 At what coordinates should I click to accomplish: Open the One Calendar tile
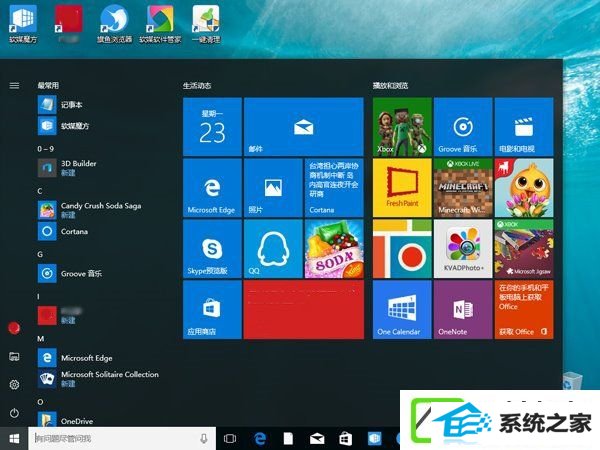pos(402,310)
